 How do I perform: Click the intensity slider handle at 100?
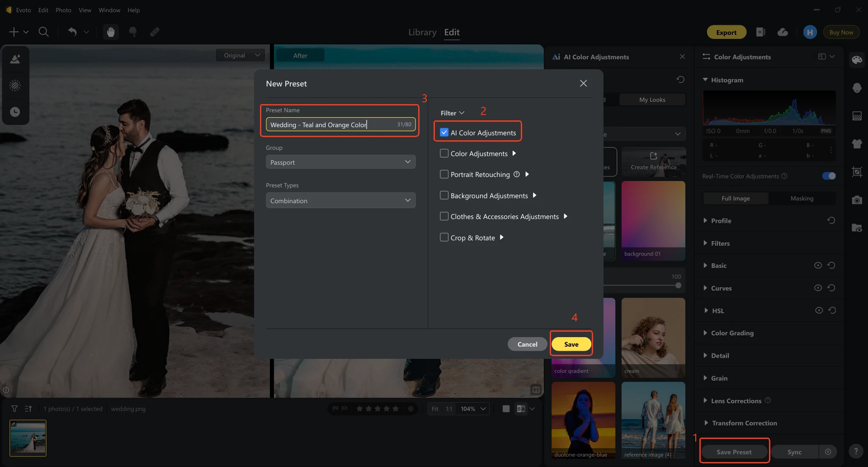(x=678, y=286)
